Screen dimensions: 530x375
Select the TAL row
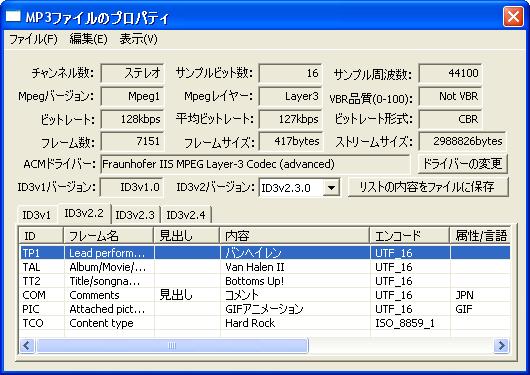click(x=265, y=267)
